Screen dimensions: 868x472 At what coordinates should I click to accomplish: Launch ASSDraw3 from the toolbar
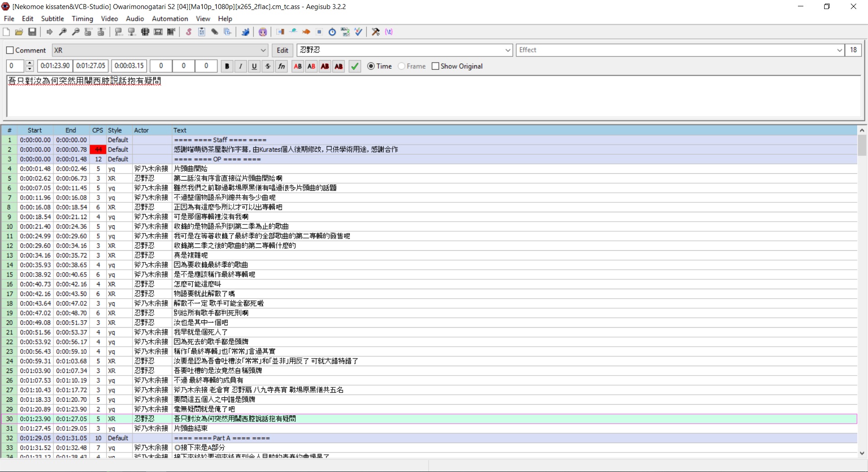tap(263, 32)
